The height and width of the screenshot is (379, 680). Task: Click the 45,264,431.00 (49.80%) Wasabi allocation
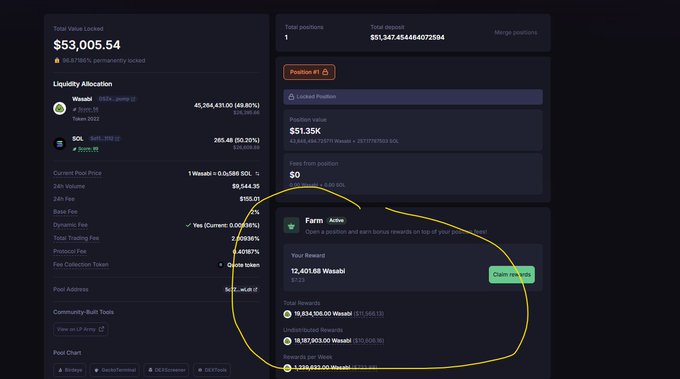tap(226, 105)
